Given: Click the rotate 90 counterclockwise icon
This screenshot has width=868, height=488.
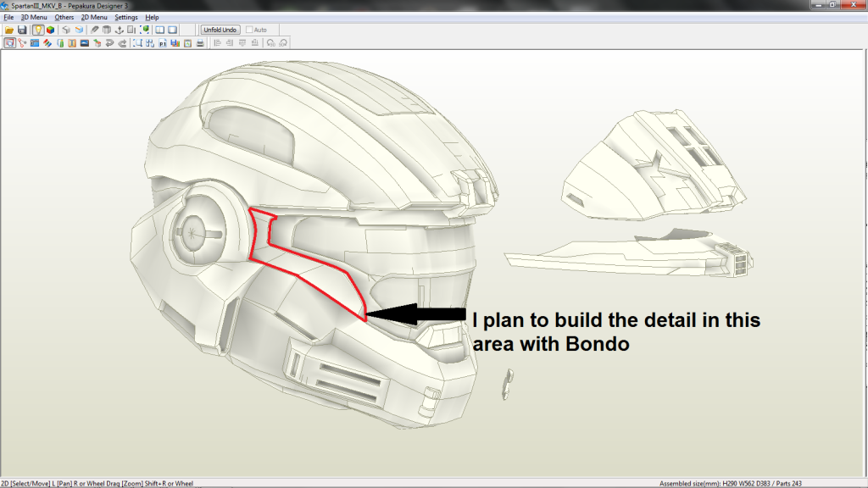Looking at the screenshot, I should [x=270, y=43].
